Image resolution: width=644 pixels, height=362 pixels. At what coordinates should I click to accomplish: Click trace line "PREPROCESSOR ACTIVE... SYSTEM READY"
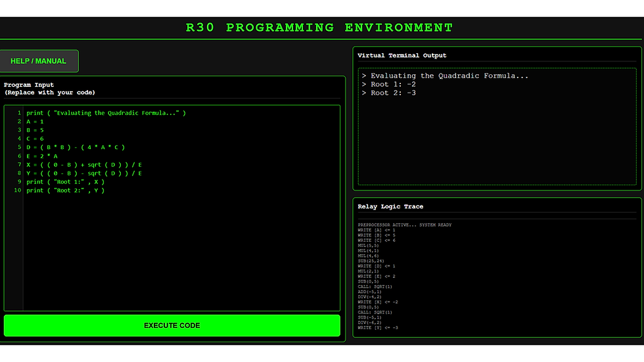405,225
